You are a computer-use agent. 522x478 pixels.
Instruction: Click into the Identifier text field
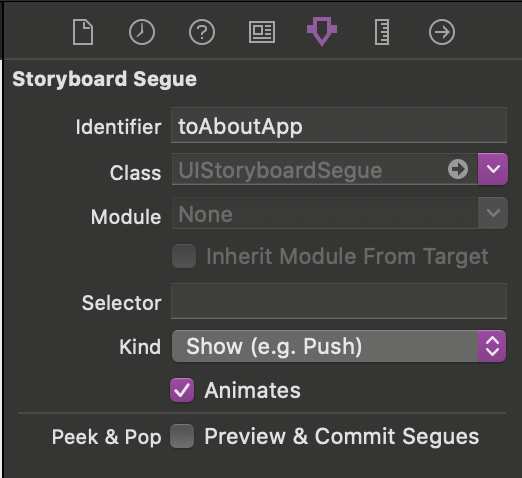tap(339, 125)
